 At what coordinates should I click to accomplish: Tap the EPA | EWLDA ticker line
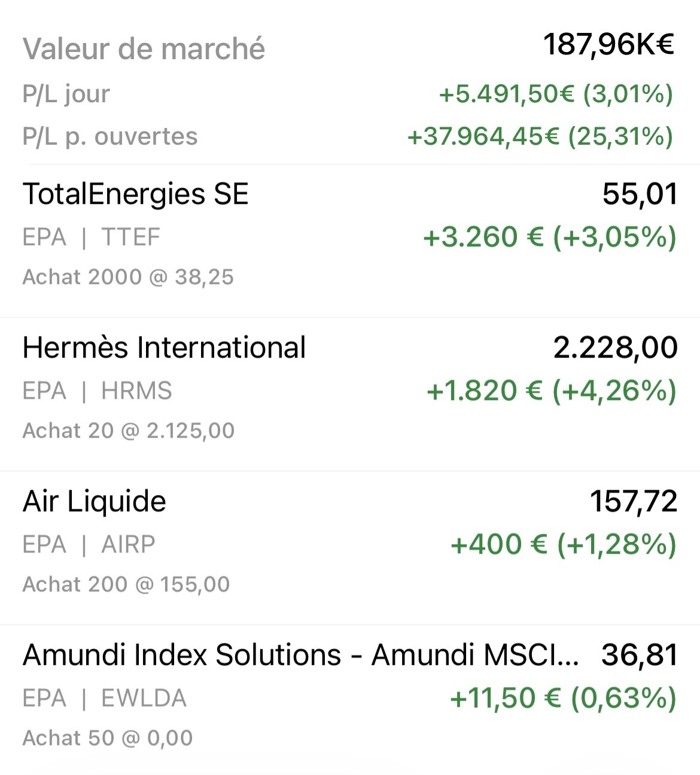[x=105, y=698]
